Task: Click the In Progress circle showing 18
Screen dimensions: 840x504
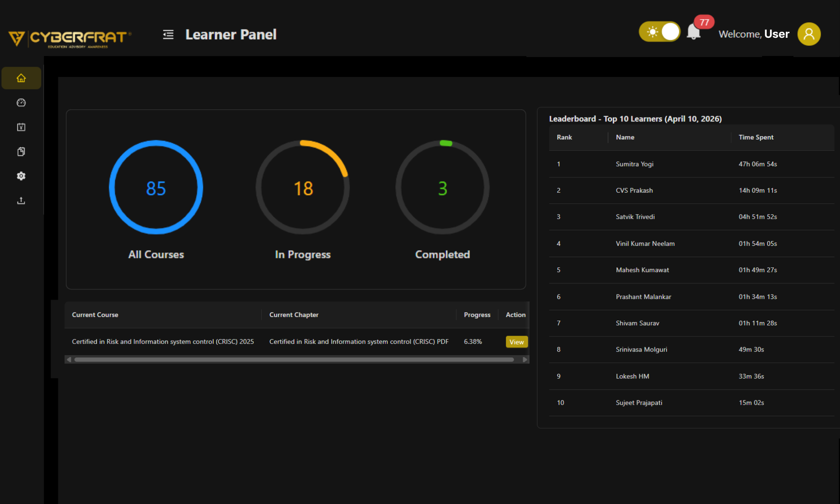Action: 303,188
